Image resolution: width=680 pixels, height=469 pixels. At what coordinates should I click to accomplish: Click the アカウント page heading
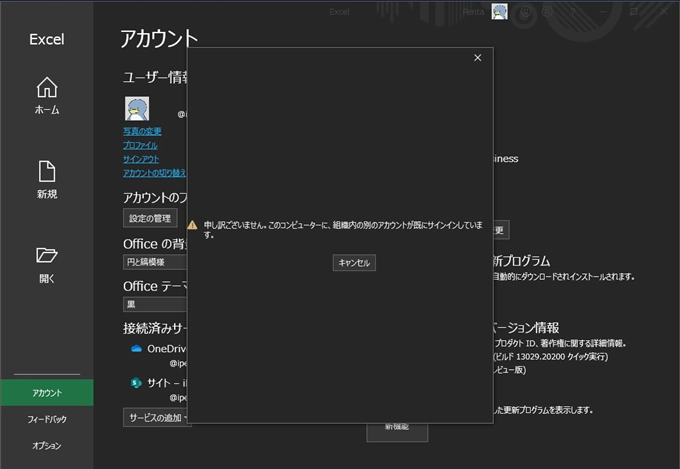click(x=159, y=39)
